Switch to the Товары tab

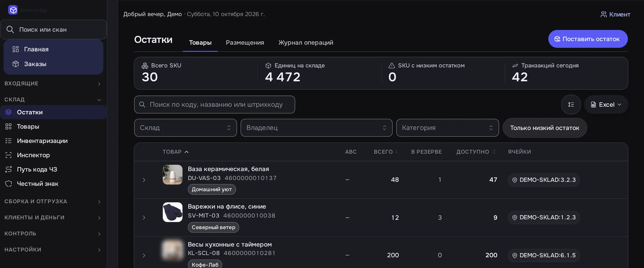click(200, 43)
